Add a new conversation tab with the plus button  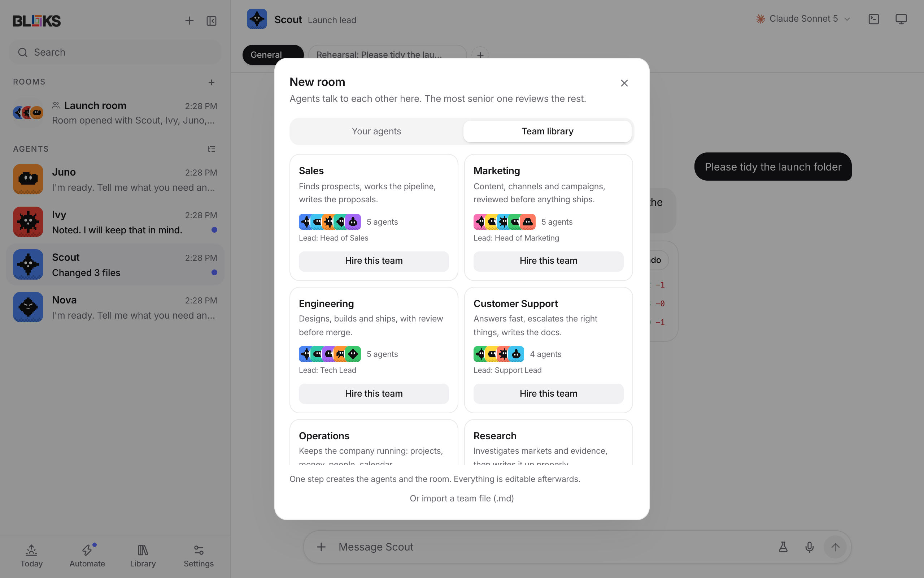point(480,55)
